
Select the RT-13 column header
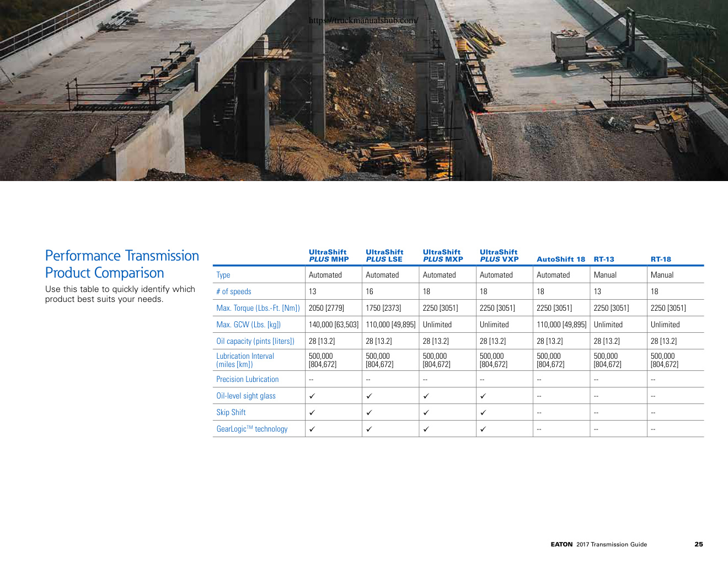604,259
